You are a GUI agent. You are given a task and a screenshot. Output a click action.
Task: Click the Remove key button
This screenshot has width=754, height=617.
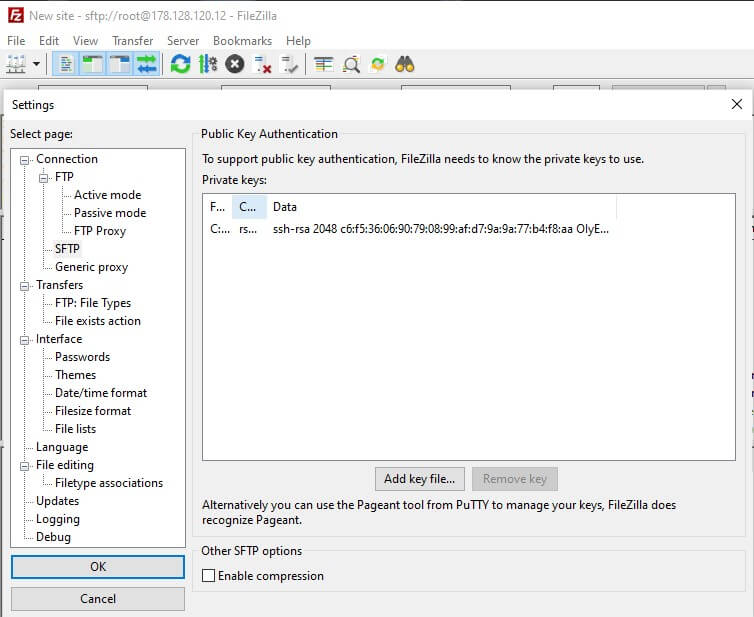pos(515,479)
